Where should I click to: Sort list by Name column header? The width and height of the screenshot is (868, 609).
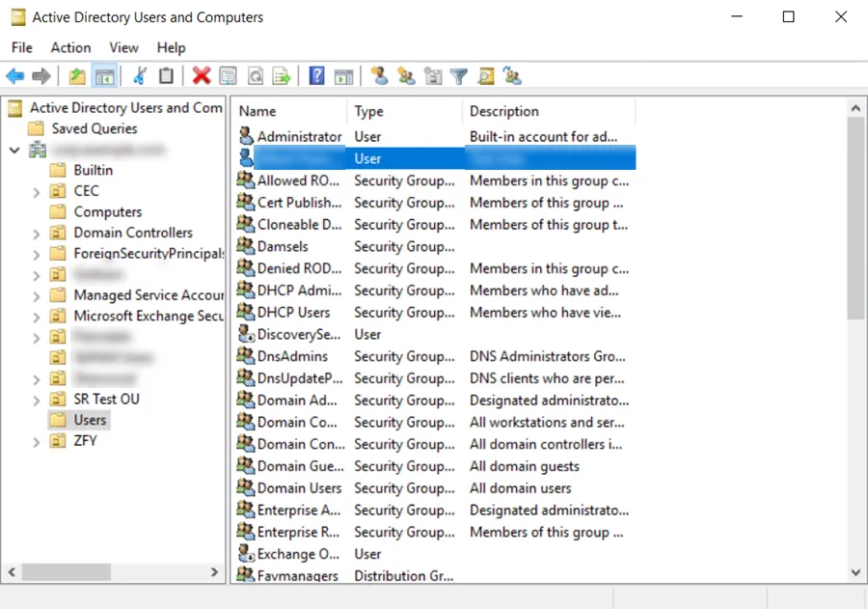290,111
